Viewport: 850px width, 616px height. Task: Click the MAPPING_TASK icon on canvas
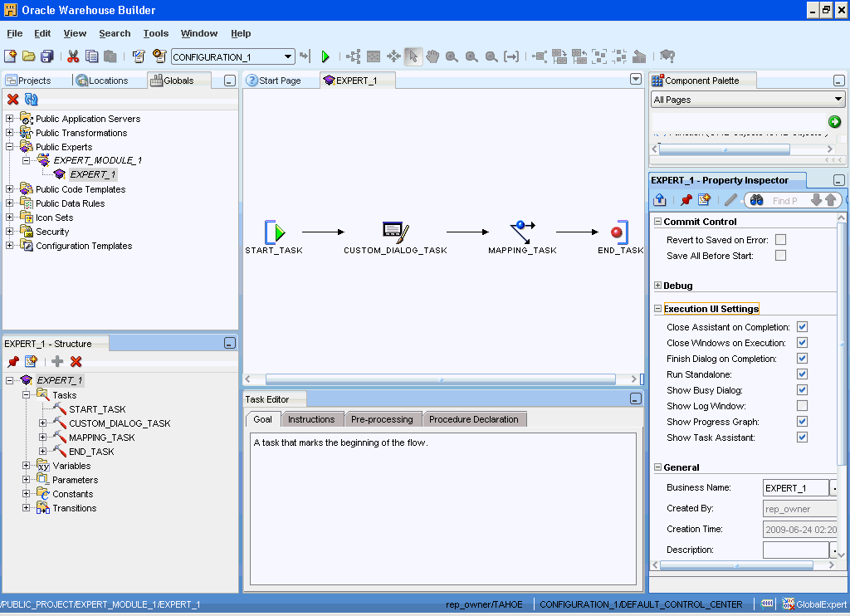click(x=522, y=232)
